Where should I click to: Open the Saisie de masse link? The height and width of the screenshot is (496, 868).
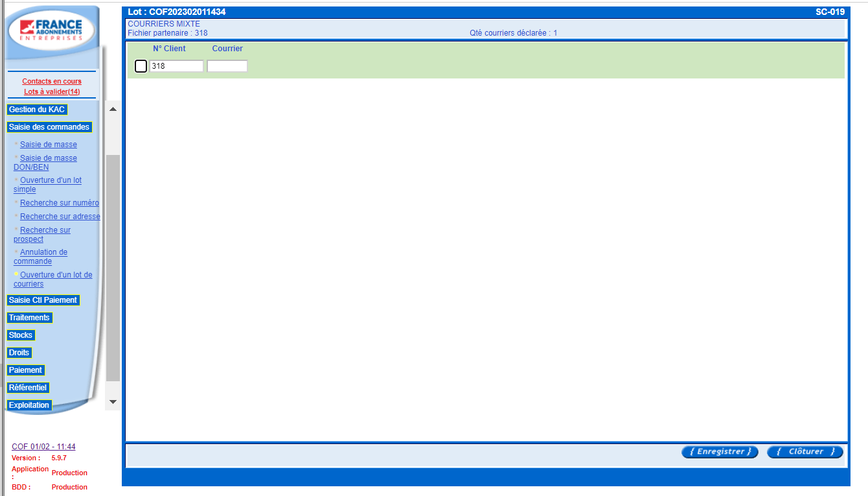click(49, 145)
